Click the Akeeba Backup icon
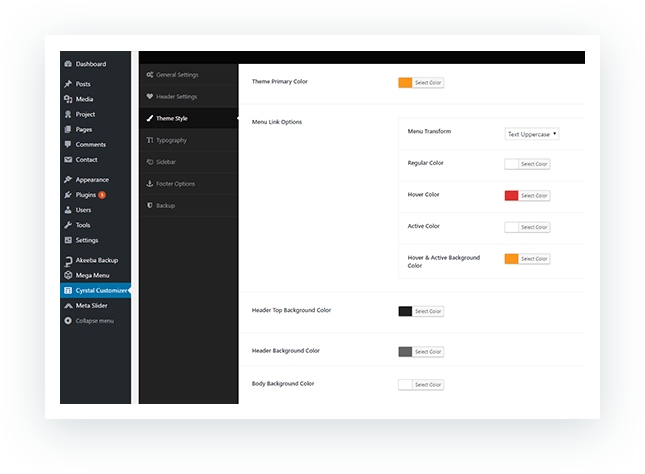The width and height of the screenshot is (645, 474). [x=68, y=260]
